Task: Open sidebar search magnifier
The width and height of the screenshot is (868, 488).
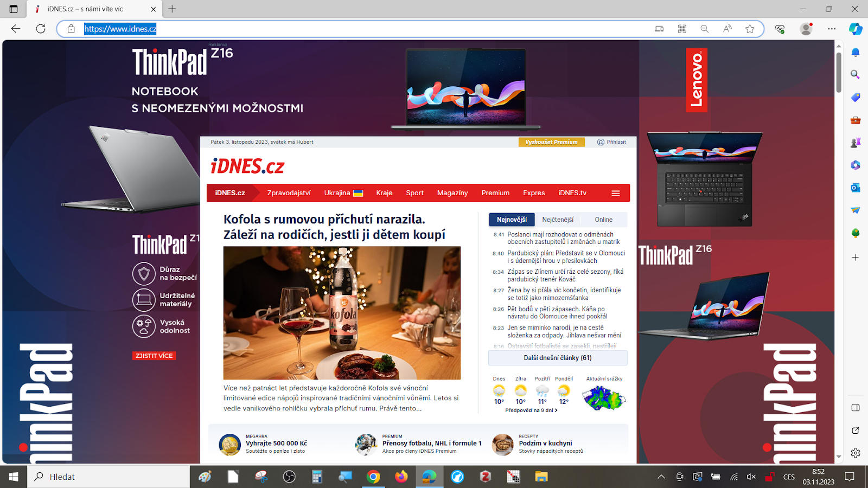Action: (x=856, y=74)
